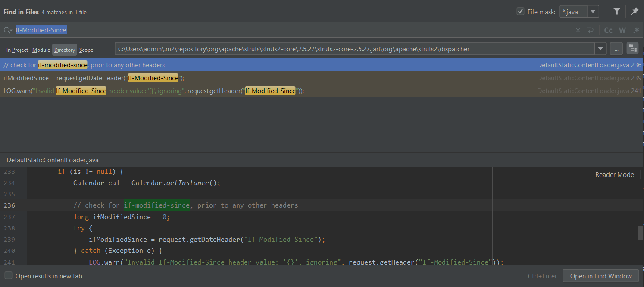Toggle Regex (.*) option

click(636, 30)
